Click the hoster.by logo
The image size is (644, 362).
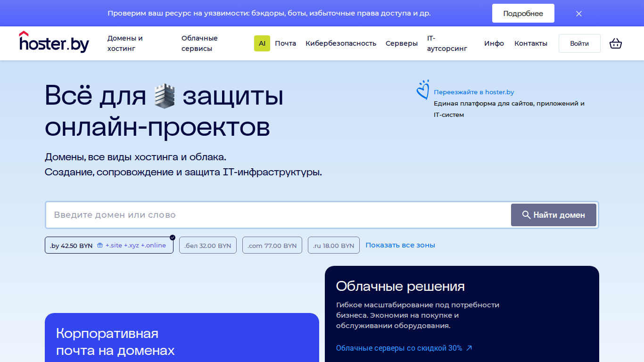[x=54, y=42]
